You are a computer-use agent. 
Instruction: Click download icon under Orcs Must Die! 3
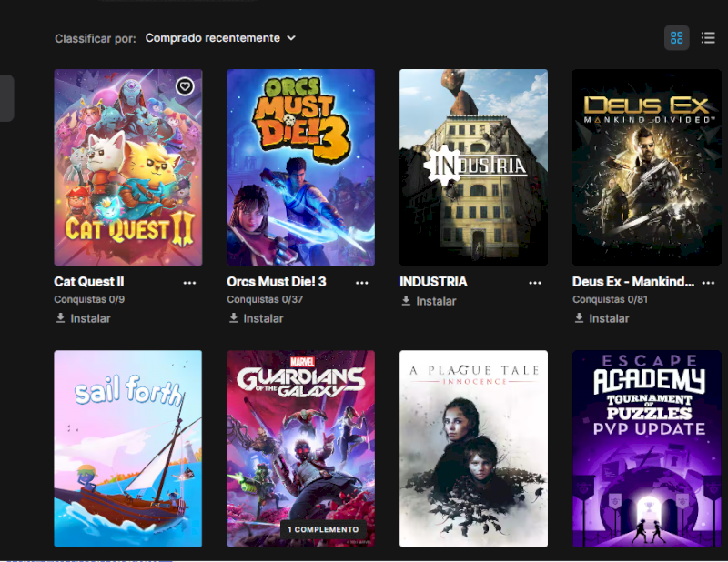click(x=234, y=318)
